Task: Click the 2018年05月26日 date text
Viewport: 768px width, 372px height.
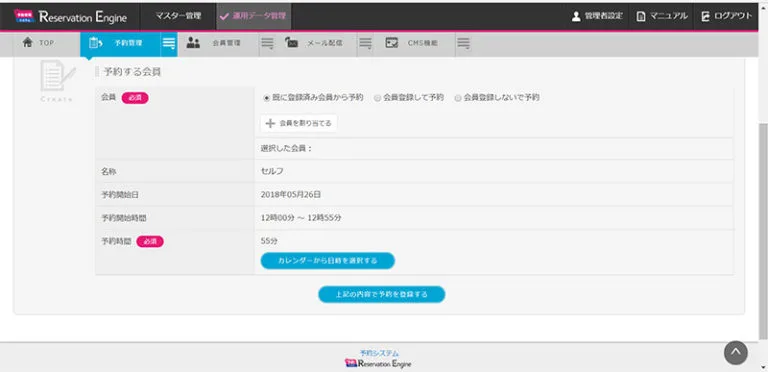Action: [x=291, y=194]
